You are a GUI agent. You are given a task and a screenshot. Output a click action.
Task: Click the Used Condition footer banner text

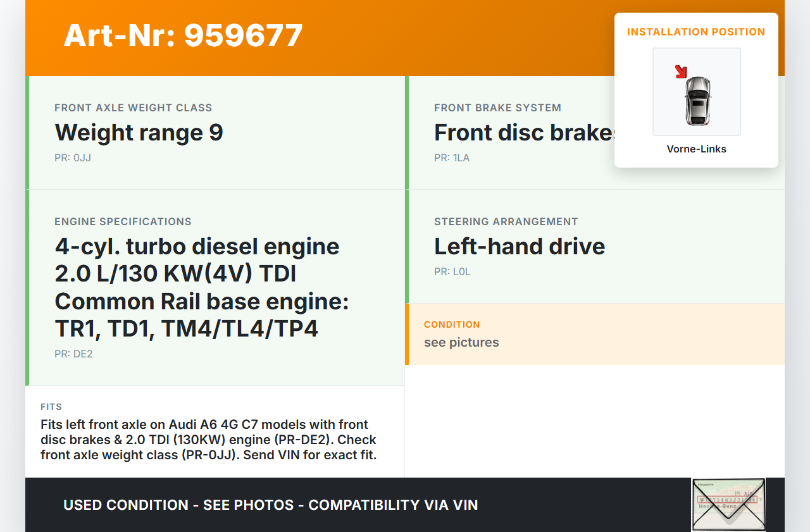coord(270,505)
